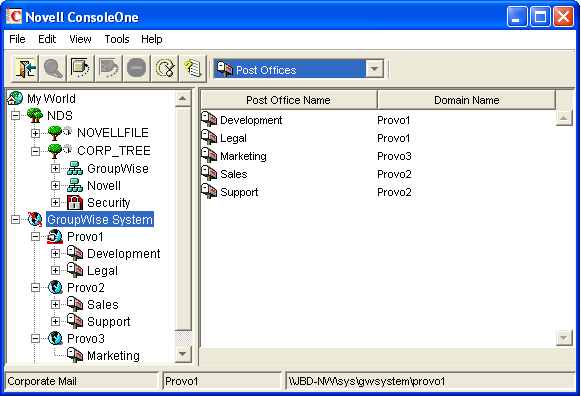Image resolution: width=581 pixels, height=396 pixels.
Task: Click the GroupWise organization icon in tree
Action: pos(75,169)
